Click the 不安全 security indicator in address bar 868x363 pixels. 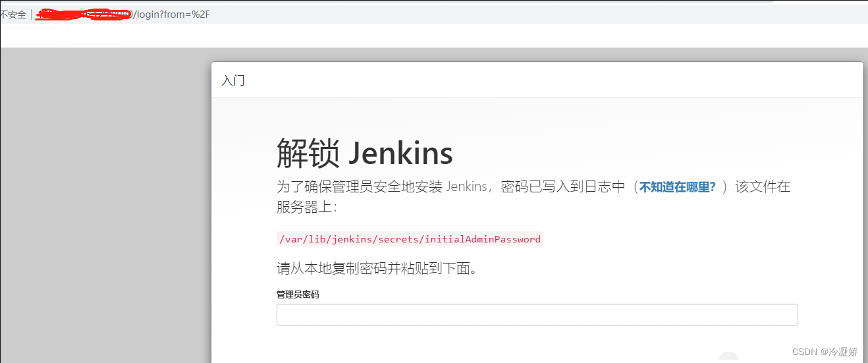point(13,14)
